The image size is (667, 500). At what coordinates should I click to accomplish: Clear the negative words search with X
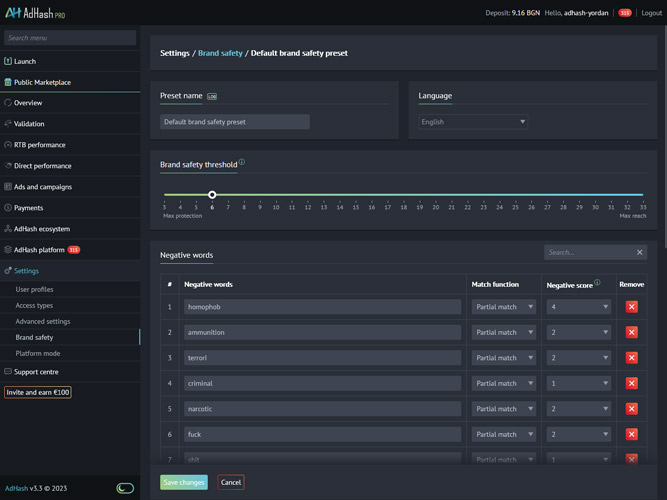[x=640, y=252]
